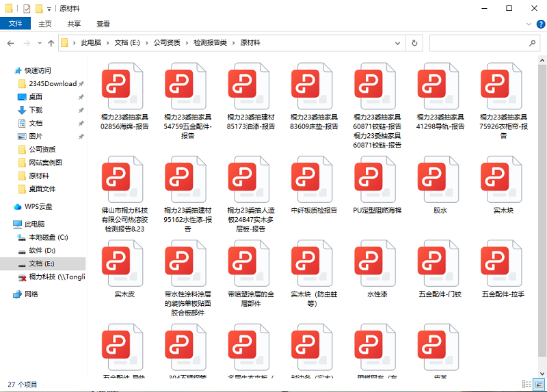Switch to the 查看 ribbon tab
The width and height of the screenshot is (547, 392).
click(x=103, y=24)
